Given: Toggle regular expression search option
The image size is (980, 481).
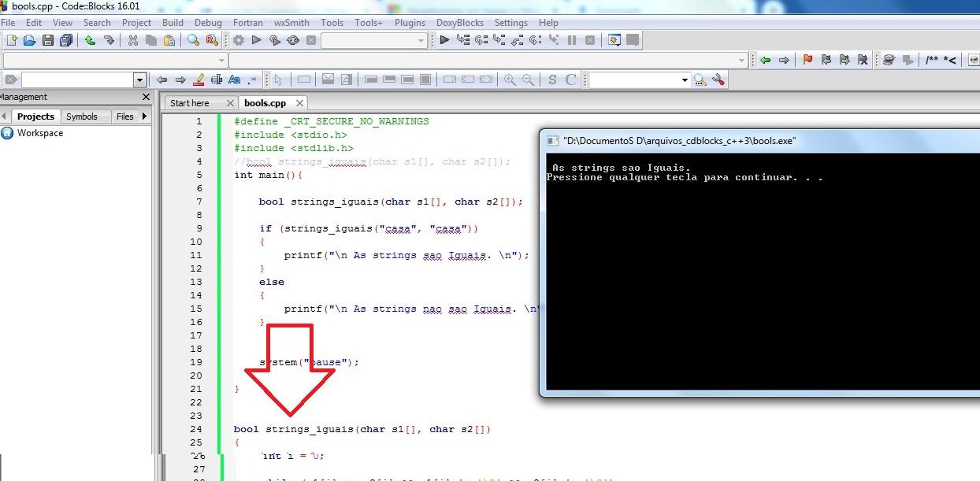Looking at the screenshot, I should [x=252, y=80].
